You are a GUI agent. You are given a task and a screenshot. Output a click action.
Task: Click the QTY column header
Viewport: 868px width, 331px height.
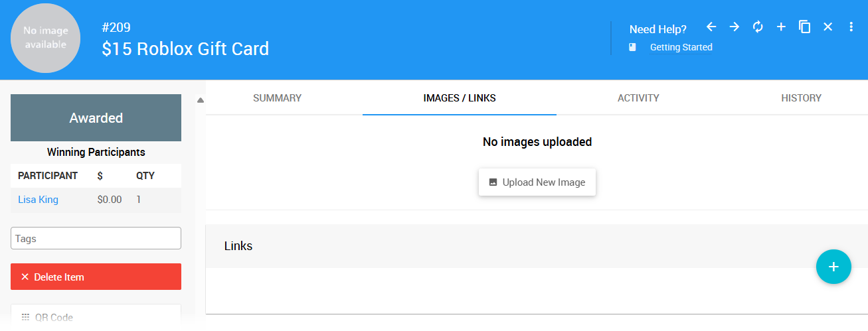145,176
